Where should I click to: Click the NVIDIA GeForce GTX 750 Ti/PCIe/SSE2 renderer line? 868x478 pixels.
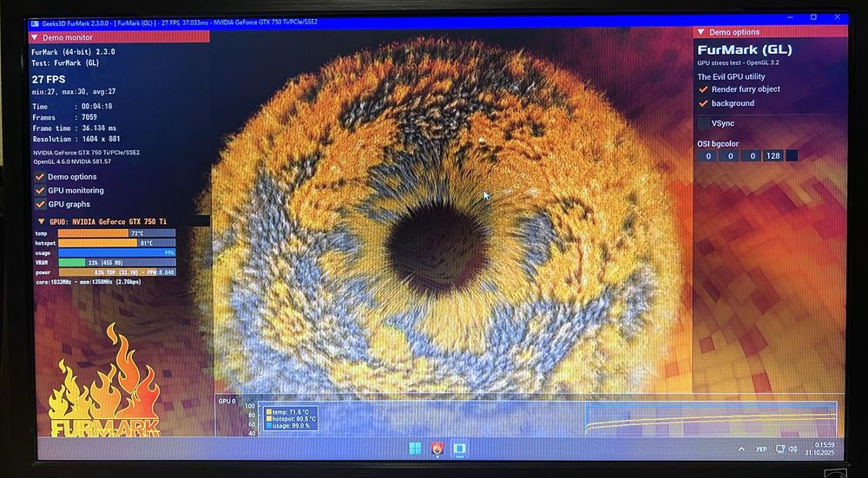[86, 153]
